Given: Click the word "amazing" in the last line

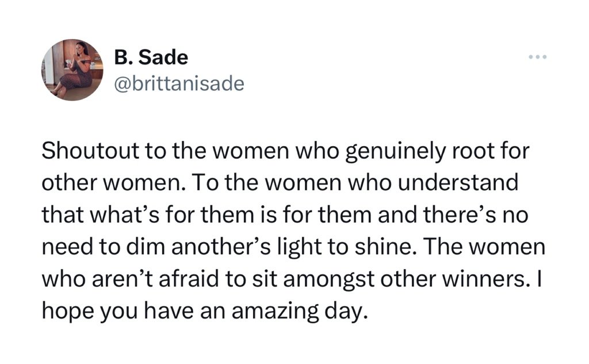Looking at the screenshot, I should [x=275, y=313].
